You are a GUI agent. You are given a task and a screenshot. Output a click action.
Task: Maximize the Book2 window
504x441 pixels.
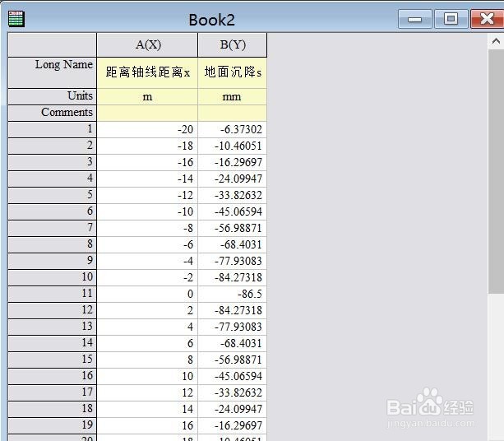[451, 19]
